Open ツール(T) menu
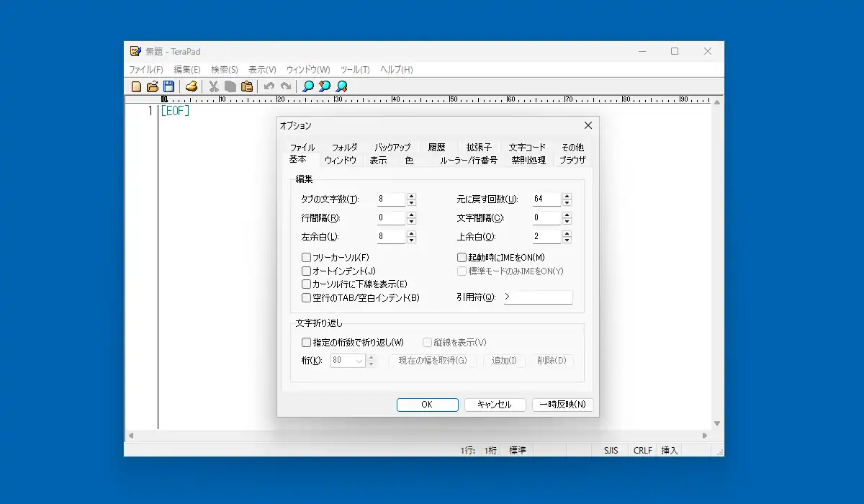Image resolution: width=864 pixels, height=504 pixels. [355, 70]
